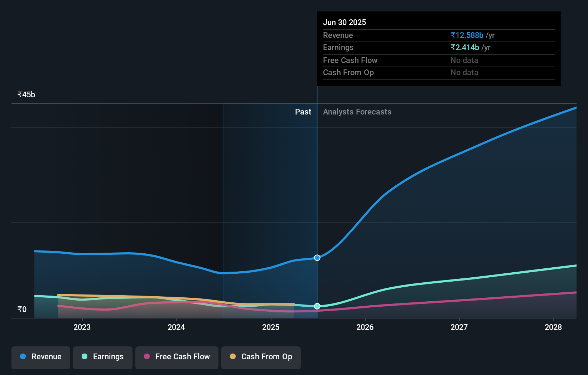The image size is (588, 375).
Task: Switch to the Past section of the chart
Action: [x=303, y=112]
